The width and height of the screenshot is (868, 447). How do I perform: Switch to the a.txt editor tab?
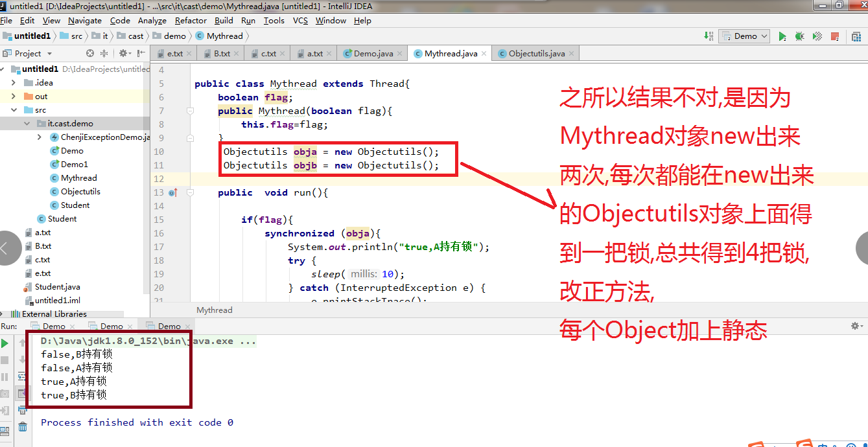coord(313,54)
